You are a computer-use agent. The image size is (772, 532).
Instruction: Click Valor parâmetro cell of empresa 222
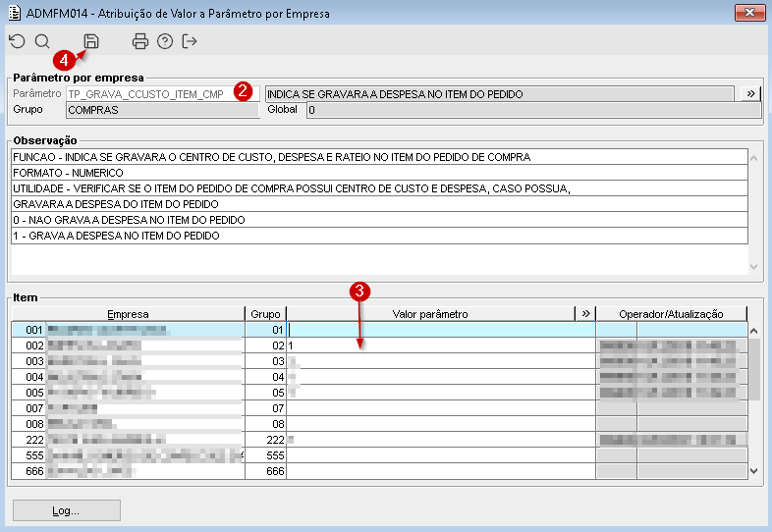point(441,440)
